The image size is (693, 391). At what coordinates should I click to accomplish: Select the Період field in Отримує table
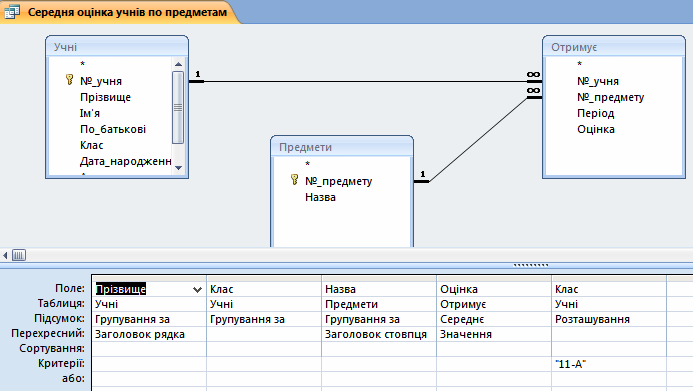point(596,113)
